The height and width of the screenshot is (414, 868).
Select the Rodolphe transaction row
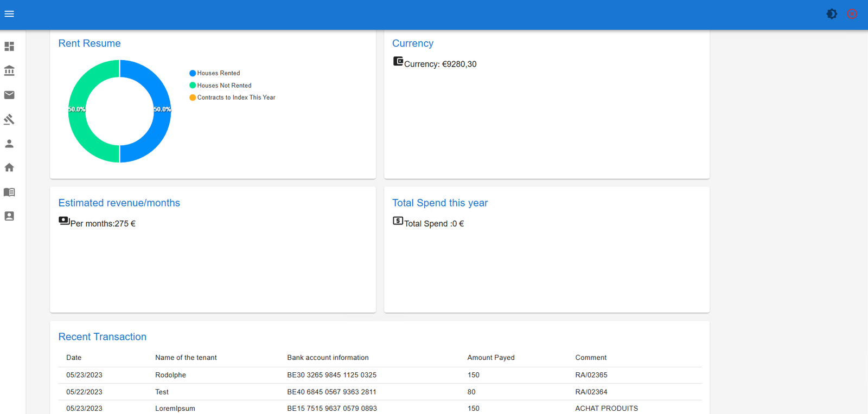[x=380, y=375]
